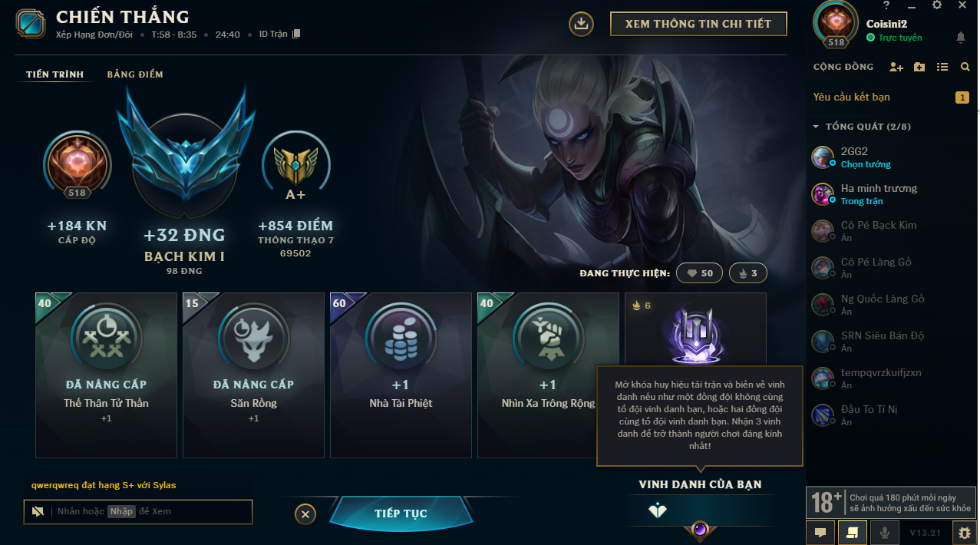Open XEM THÔNG TIN CHI TIẾT
980x545 pixels.
698,24
